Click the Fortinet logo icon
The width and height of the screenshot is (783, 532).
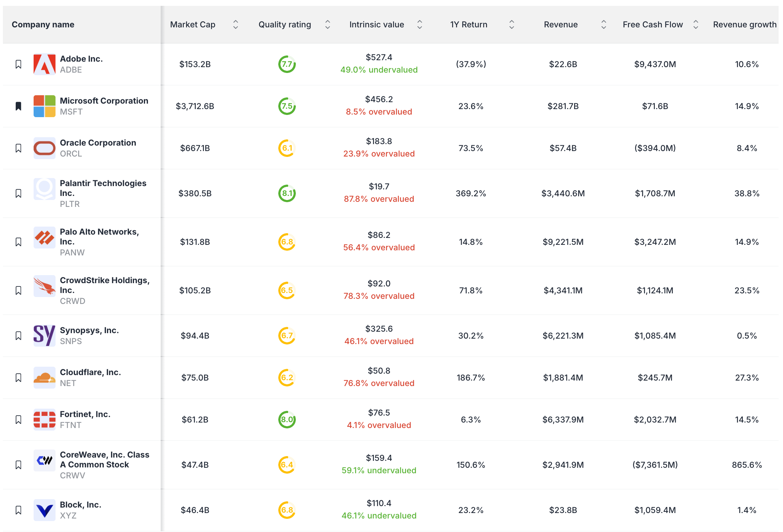point(44,419)
